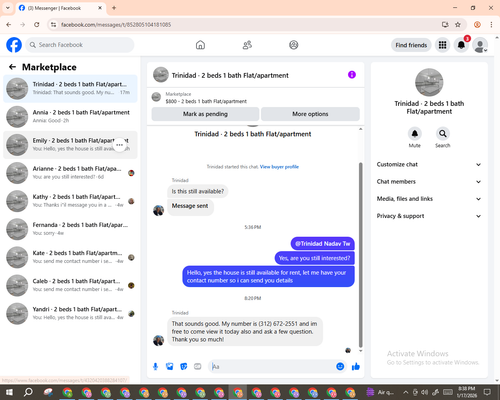Image resolution: width=500 pixels, height=400 pixels.
Task: Open the Friends icon in top navigation
Action: 247,45
